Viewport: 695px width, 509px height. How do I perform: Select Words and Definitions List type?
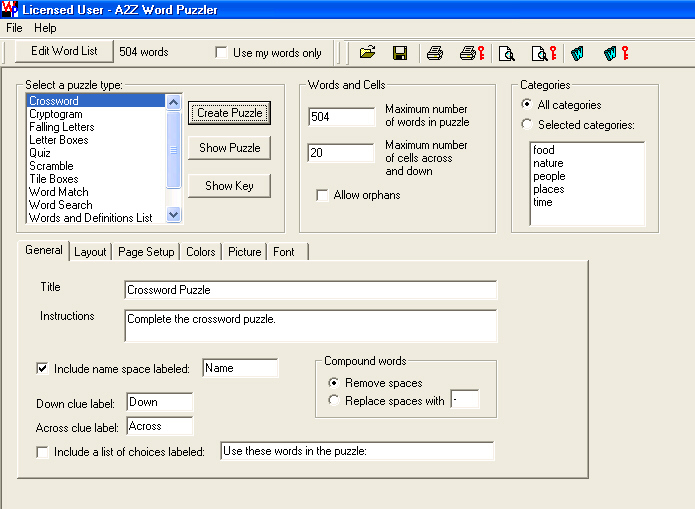point(96,218)
